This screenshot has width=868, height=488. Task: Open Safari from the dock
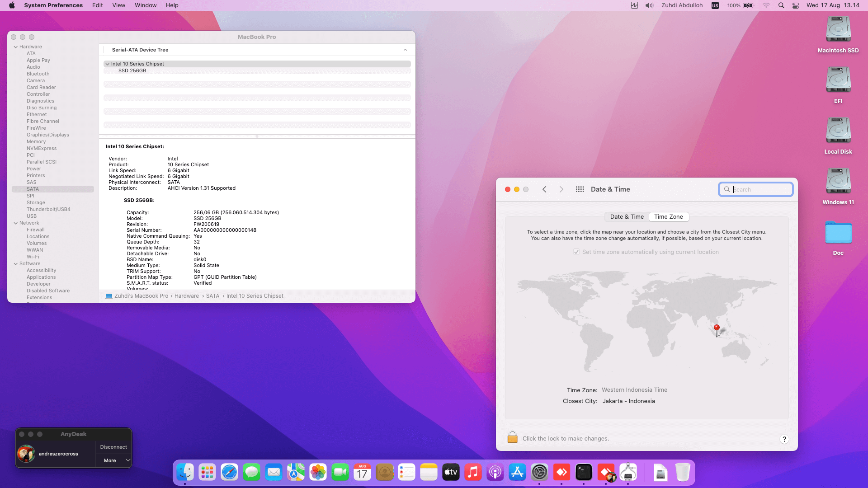(x=229, y=473)
